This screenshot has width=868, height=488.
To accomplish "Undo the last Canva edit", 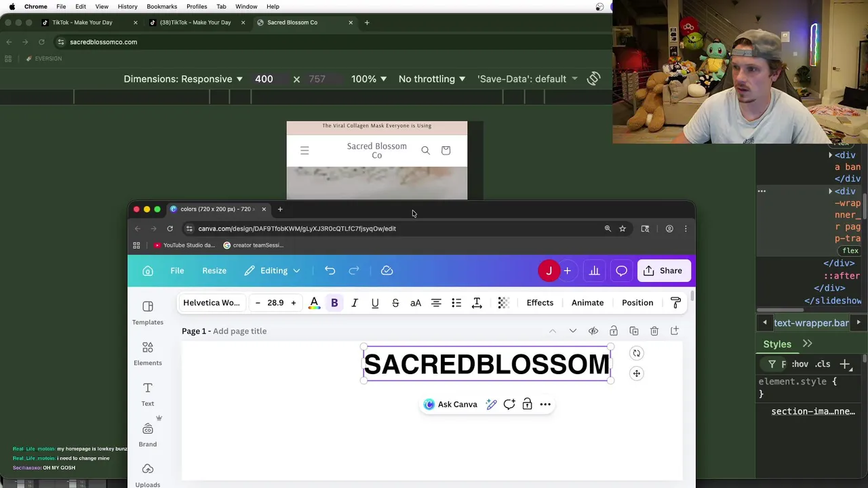I will 330,270.
